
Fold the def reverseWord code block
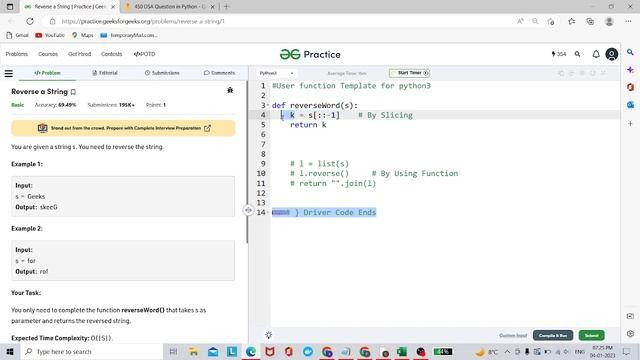coord(268,105)
